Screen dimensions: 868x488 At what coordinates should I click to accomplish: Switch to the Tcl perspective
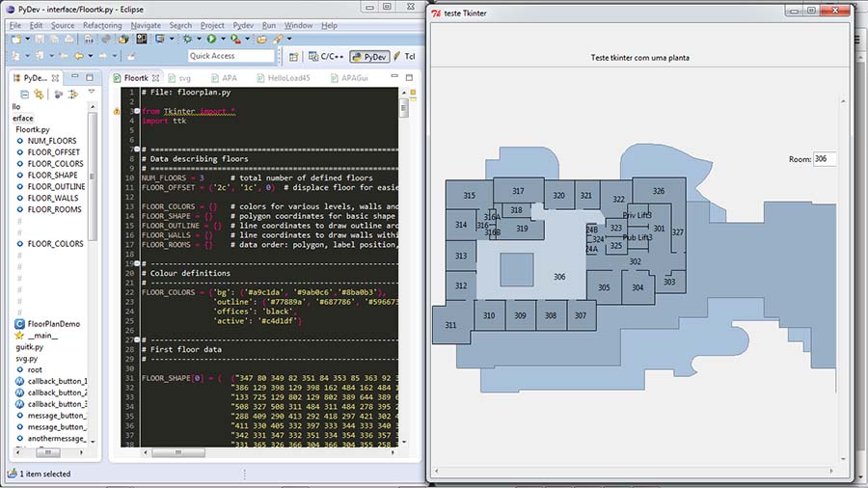[x=403, y=57]
